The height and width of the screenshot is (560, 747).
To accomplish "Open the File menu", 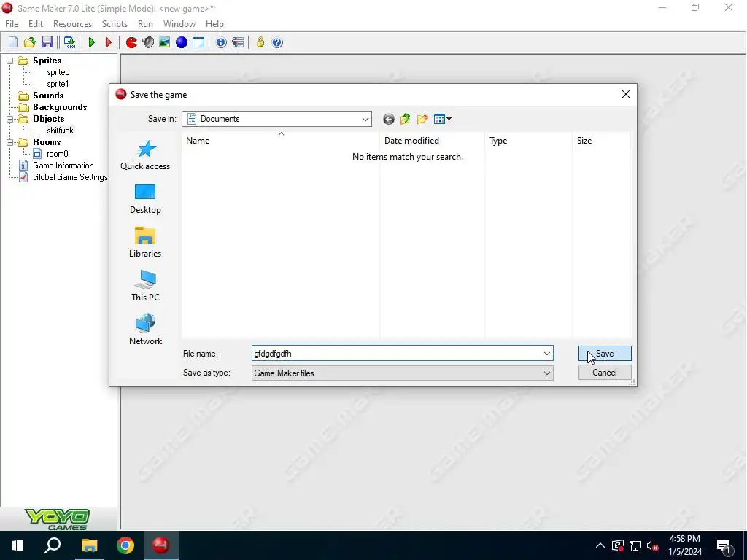I will click(12, 24).
